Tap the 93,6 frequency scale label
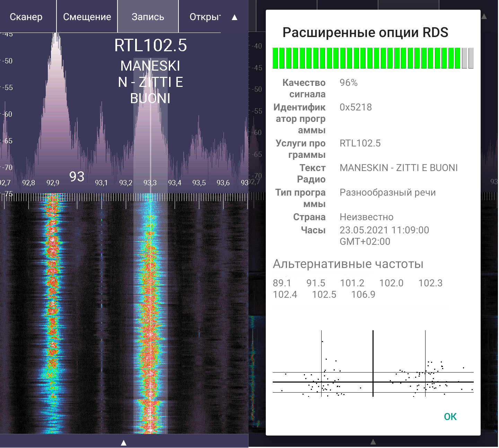 (x=223, y=182)
